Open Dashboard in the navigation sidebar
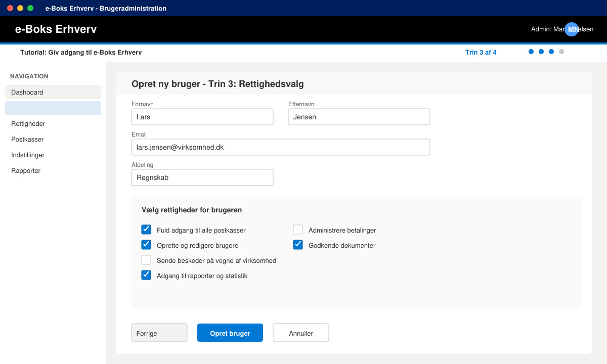The height and width of the screenshot is (364, 607). (x=53, y=92)
